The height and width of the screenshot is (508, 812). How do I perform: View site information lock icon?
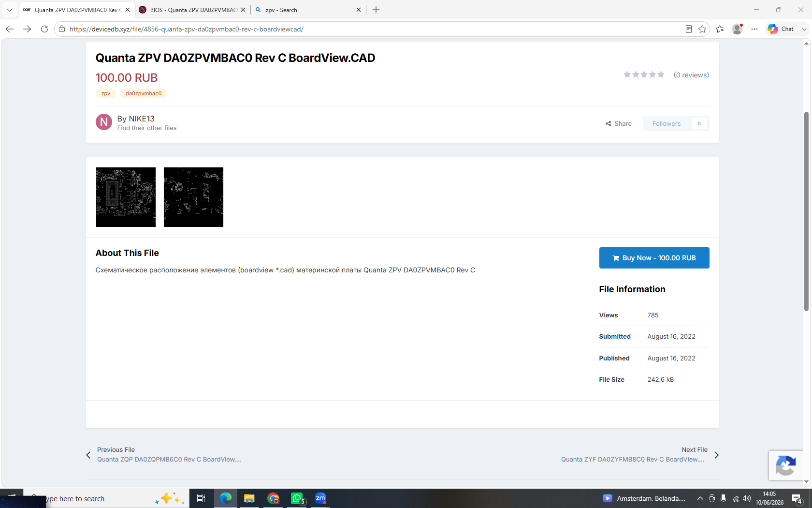(62, 29)
